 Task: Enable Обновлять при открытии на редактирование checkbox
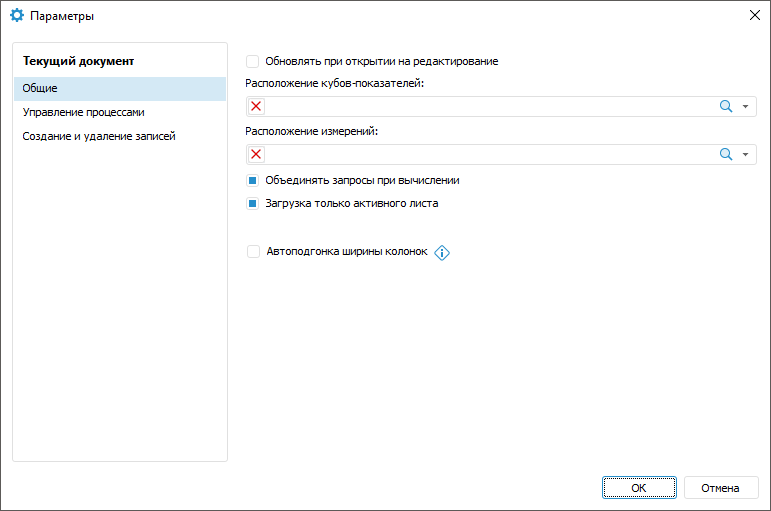(x=253, y=61)
